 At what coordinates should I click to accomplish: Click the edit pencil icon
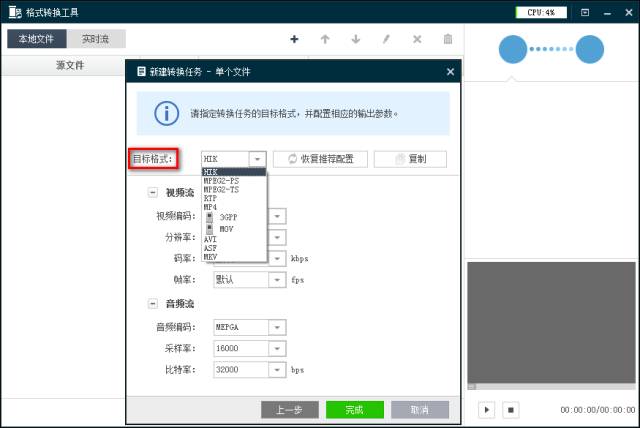(386, 39)
